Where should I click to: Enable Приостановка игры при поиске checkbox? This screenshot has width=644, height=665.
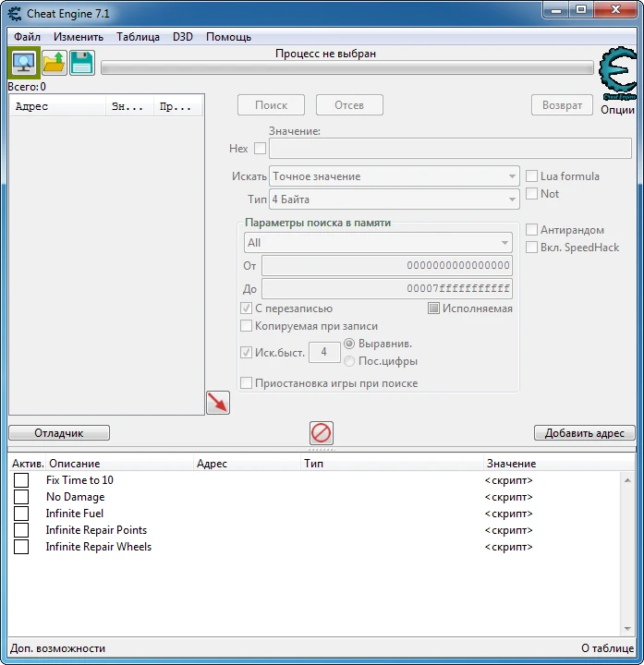(x=246, y=383)
